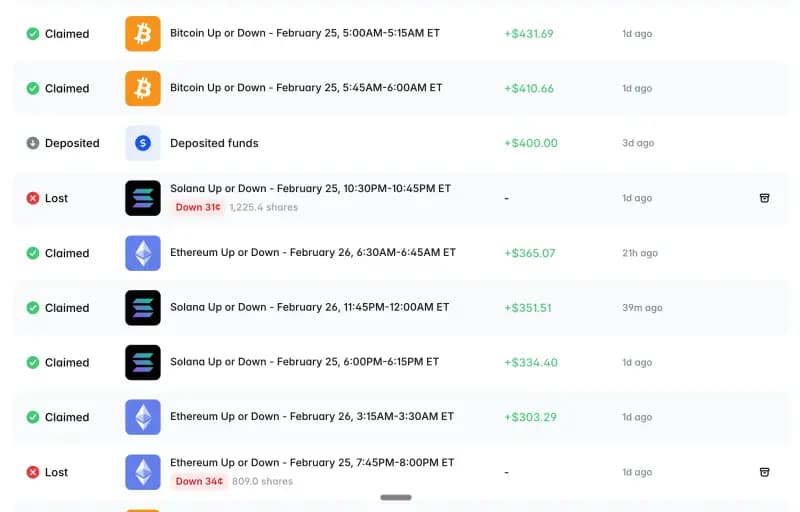Click the Down 31¢ badge
Viewport: 800px width, 512px height.
coord(198,208)
